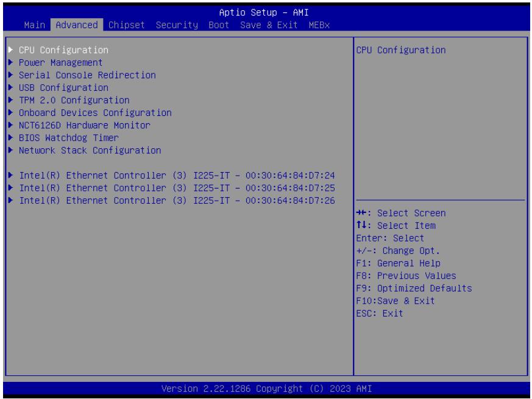Select USB Configuration entry
532x399 pixels.
click(63, 88)
